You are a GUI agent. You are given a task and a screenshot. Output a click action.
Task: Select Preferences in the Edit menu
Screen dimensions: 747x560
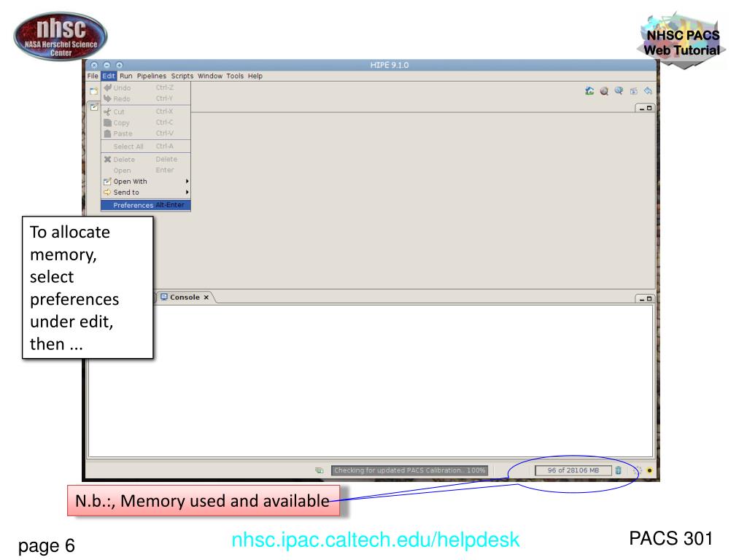pos(146,205)
